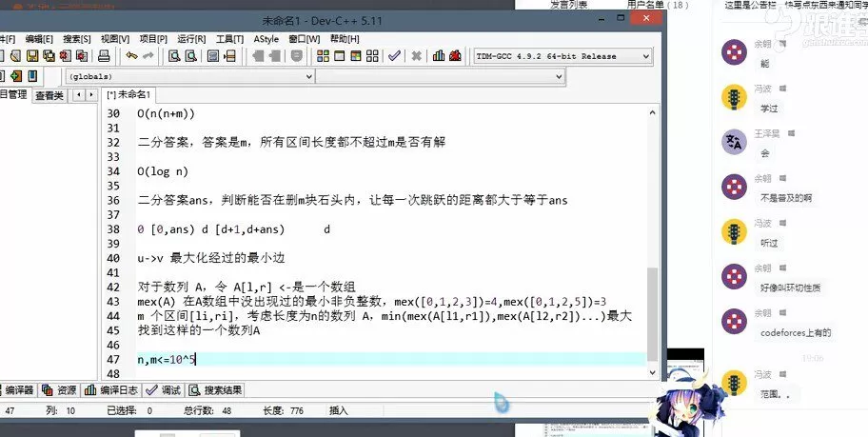Open the 项目[P] menu
868x437 pixels.
153,39
